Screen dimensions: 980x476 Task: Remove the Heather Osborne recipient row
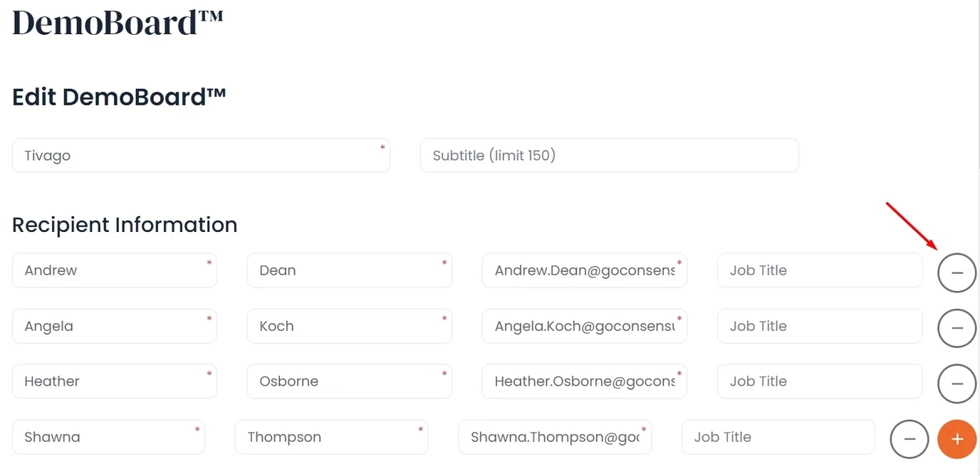pos(956,384)
